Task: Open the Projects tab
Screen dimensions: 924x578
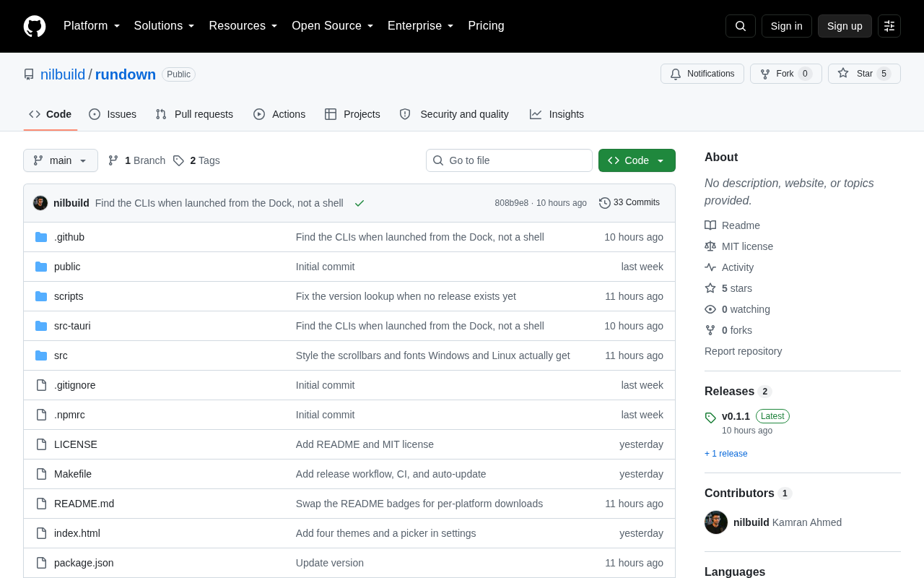Action: point(352,114)
